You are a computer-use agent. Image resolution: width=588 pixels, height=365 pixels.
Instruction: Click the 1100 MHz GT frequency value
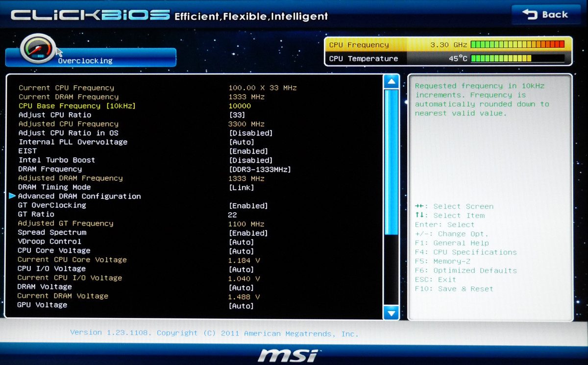click(x=246, y=224)
